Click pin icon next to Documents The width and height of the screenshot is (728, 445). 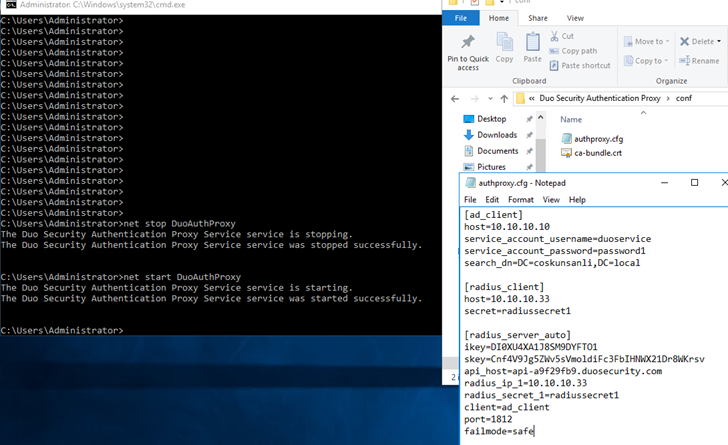tap(529, 151)
